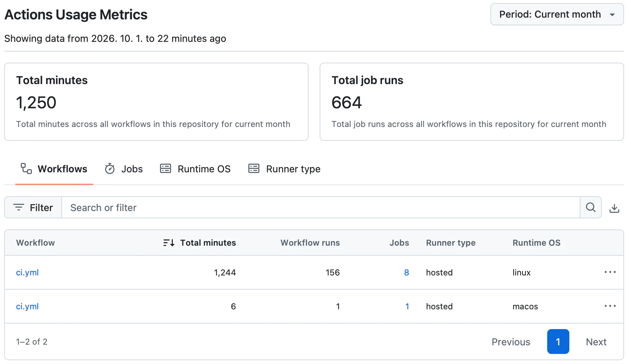Open the 8 jobs link for linux
The height and width of the screenshot is (364, 631).
[407, 273]
